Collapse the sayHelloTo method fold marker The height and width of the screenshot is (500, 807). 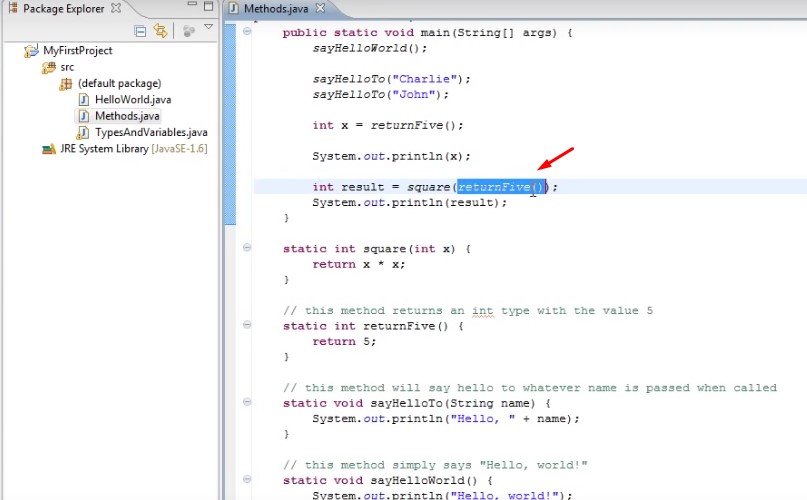247,403
